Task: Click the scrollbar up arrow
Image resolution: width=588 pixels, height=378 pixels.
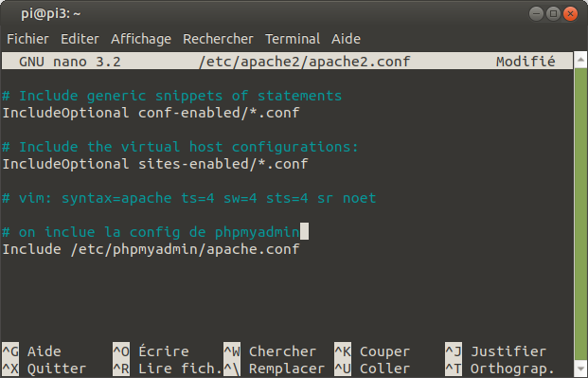Action: click(x=580, y=60)
